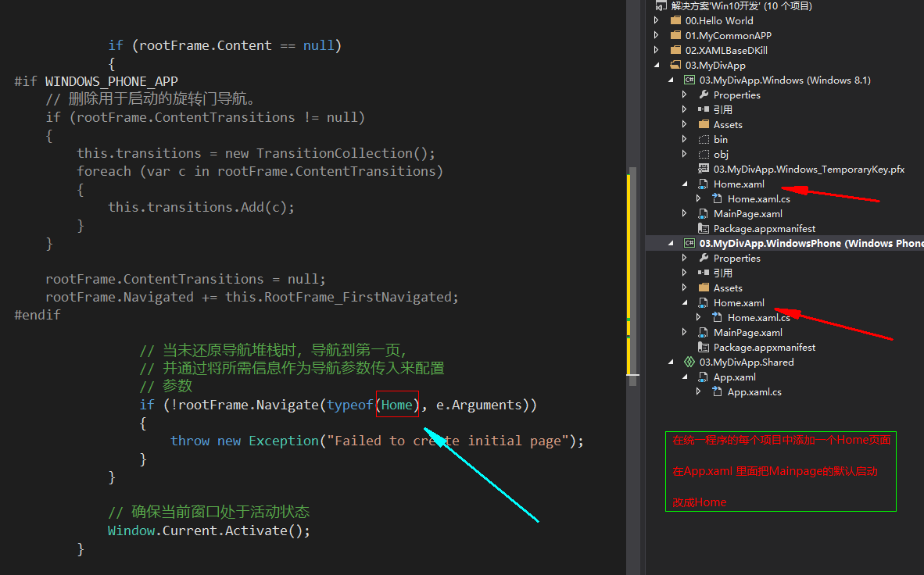The height and width of the screenshot is (575, 924).
Task: Expand Assets under the WindowsPhone project
Action: (684, 287)
